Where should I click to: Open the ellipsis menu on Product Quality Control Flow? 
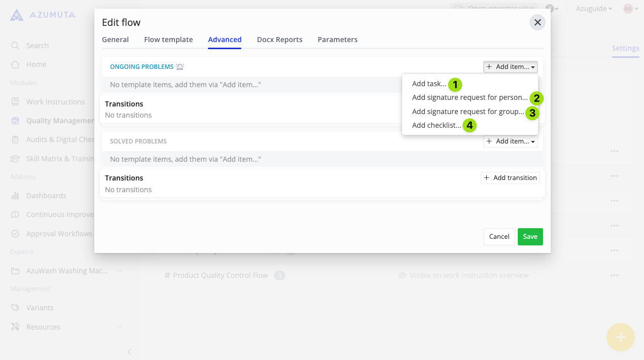[614, 275]
